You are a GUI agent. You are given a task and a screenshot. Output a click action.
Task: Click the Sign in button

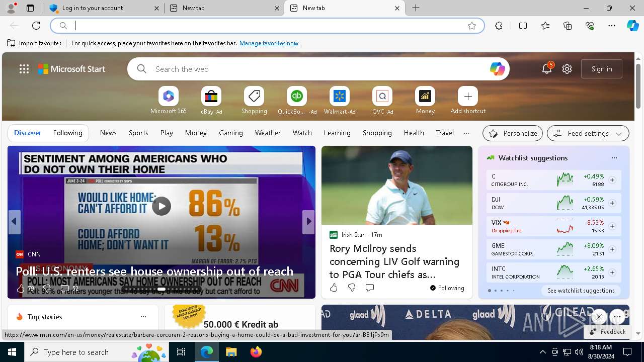point(602,69)
